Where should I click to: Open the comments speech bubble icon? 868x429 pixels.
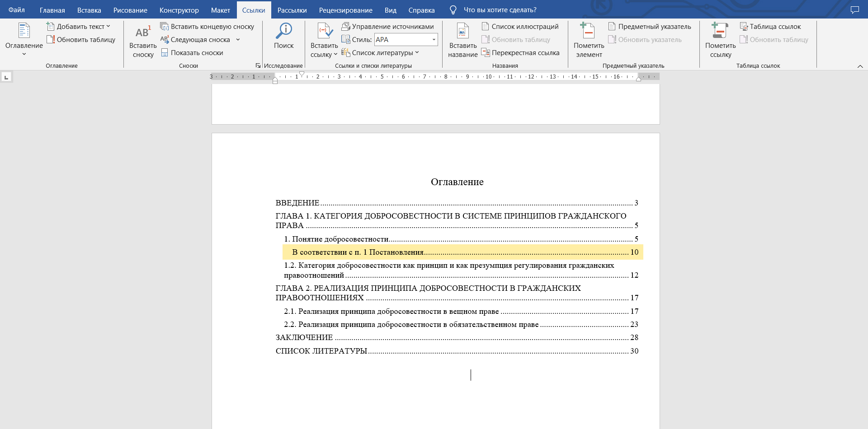click(855, 10)
